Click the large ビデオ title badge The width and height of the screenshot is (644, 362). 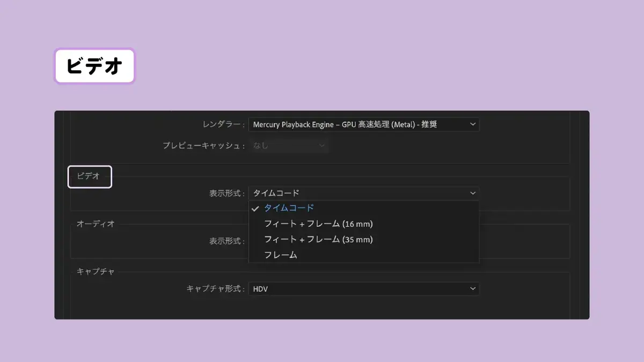(x=94, y=66)
